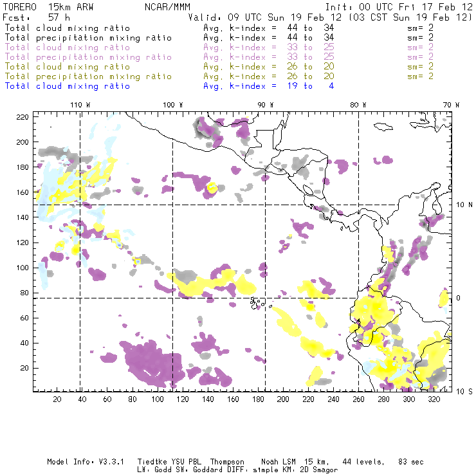Click the "Tiedtke YSU PBL" scheme text
This screenshot has width=476, height=476.
[x=169, y=462]
